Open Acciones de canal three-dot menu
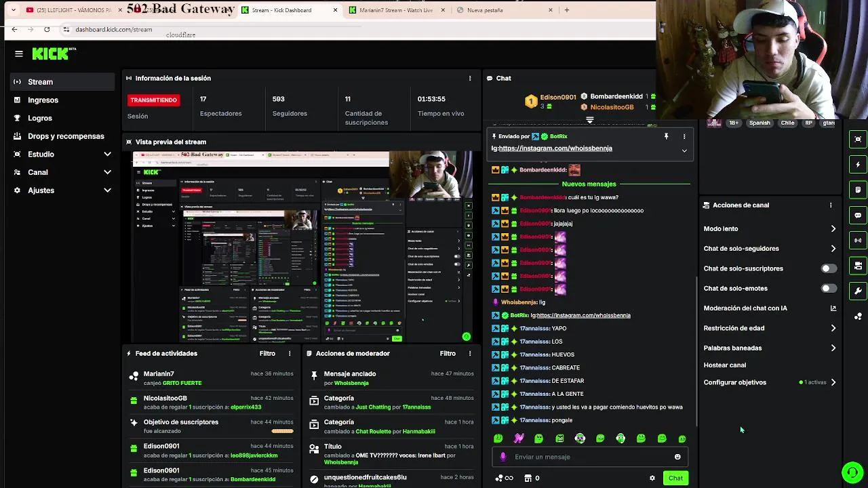The width and height of the screenshot is (868, 488). [x=831, y=205]
